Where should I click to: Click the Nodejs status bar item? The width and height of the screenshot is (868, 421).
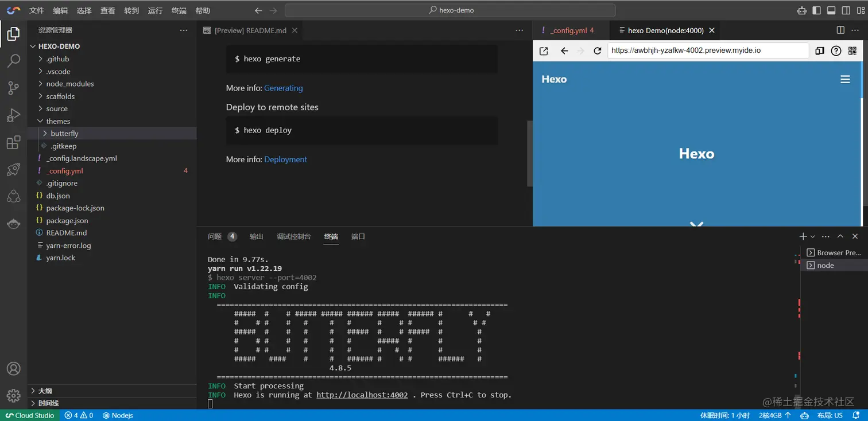[118, 415]
